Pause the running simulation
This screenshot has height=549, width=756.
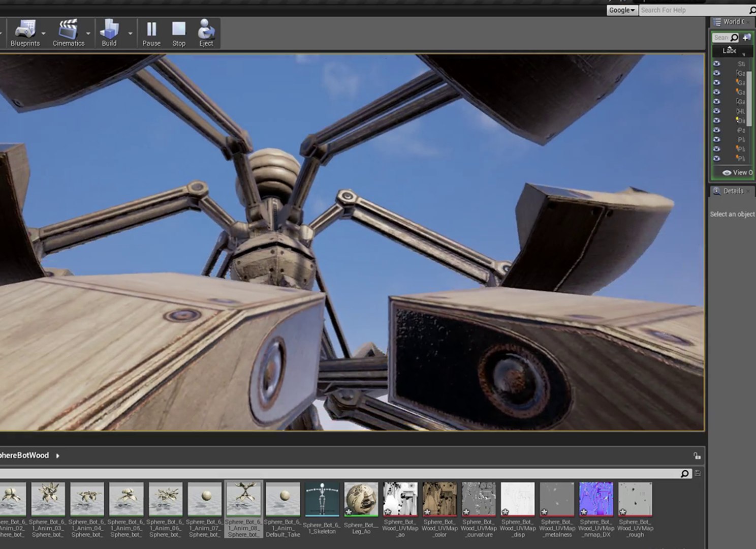point(151,34)
